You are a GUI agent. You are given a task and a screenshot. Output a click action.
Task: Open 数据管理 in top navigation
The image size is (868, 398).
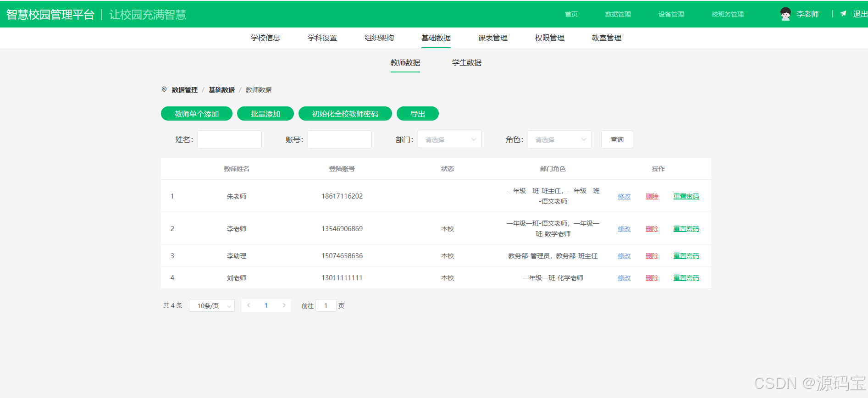pos(618,14)
